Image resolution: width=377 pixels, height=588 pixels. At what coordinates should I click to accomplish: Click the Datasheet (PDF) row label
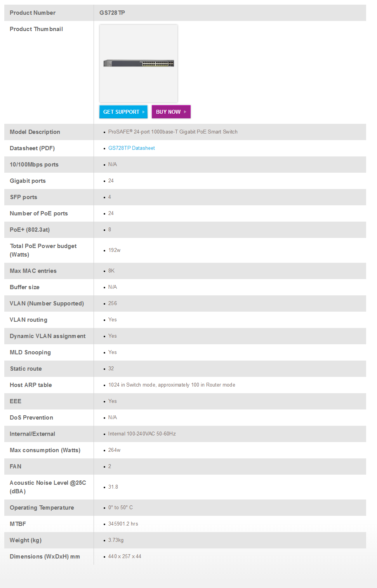coord(32,148)
